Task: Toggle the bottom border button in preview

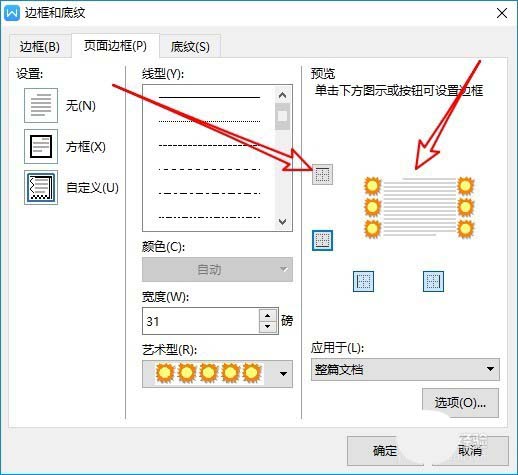Action: pyautogui.click(x=322, y=240)
